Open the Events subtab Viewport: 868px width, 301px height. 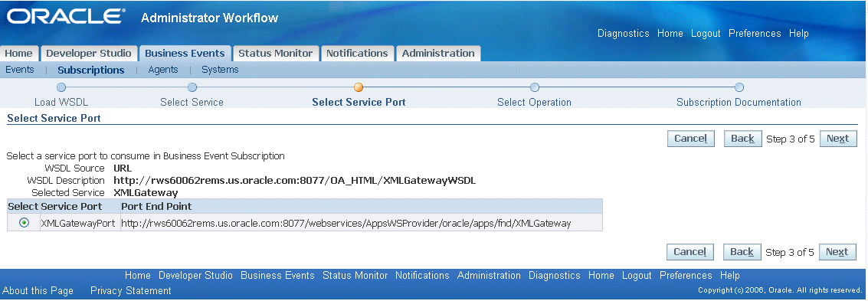pyautogui.click(x=19, y=70)
